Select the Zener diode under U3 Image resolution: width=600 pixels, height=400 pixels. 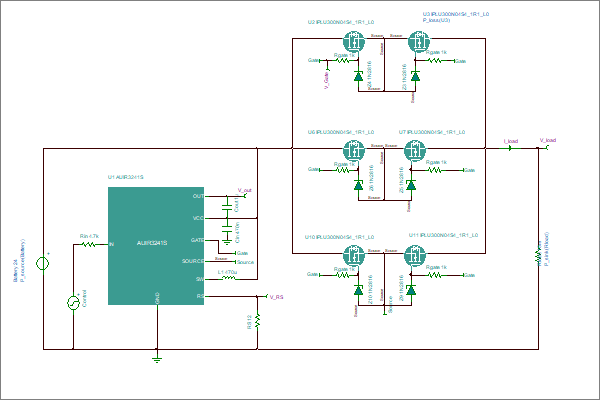click(x=415, y=76)
